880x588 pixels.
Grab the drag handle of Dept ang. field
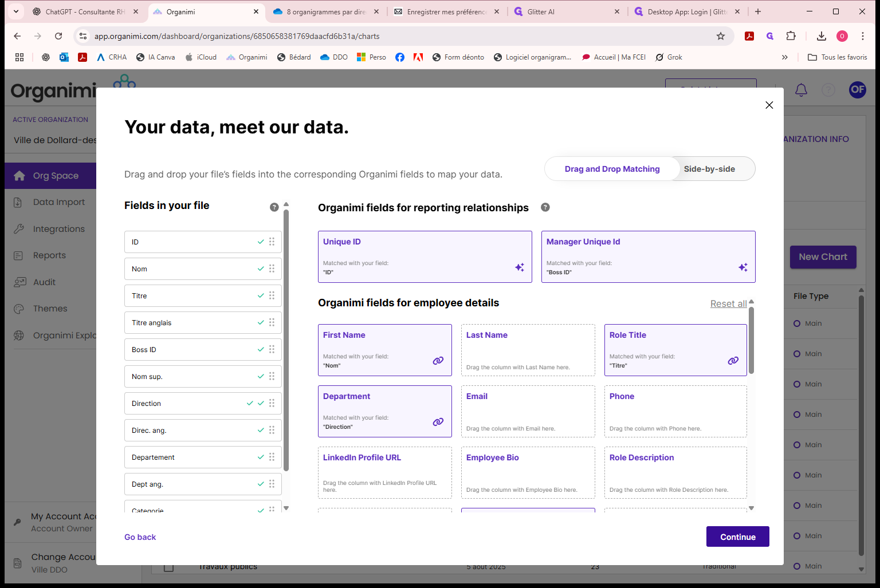pos(272,484)
